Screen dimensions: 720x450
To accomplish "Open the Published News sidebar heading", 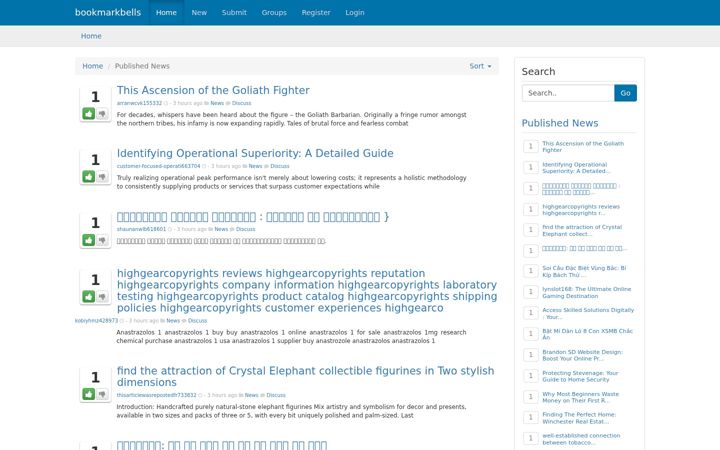I will point(560,123).
